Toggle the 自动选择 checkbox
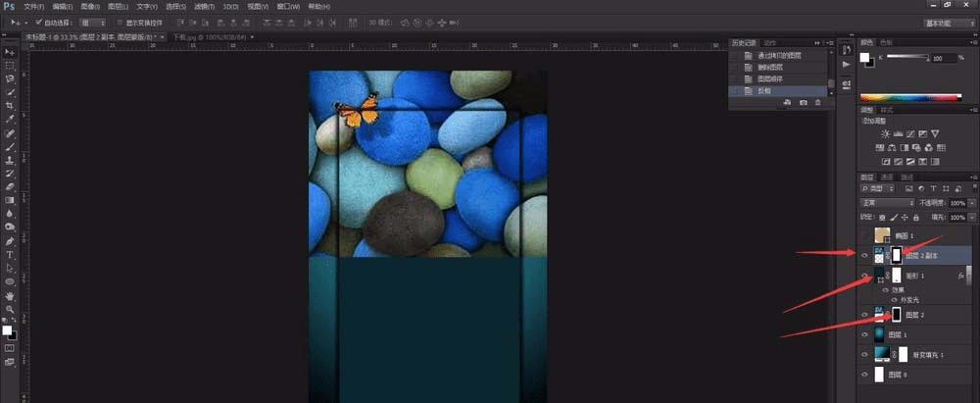Viewport: 980px width, 403px height. tap(38, 21)
